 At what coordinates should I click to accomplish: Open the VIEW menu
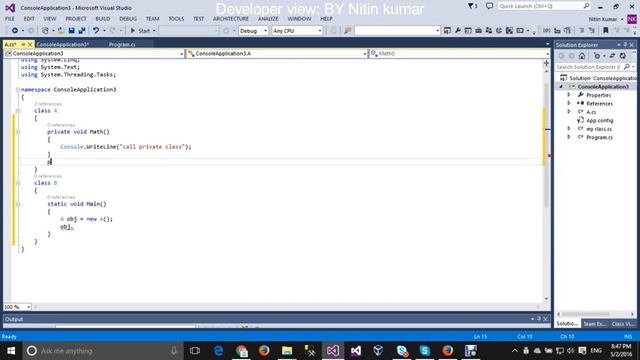pos(50,19)
